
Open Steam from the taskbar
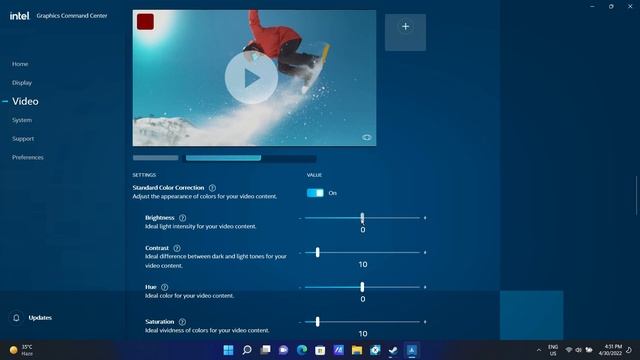coord(393,350)
